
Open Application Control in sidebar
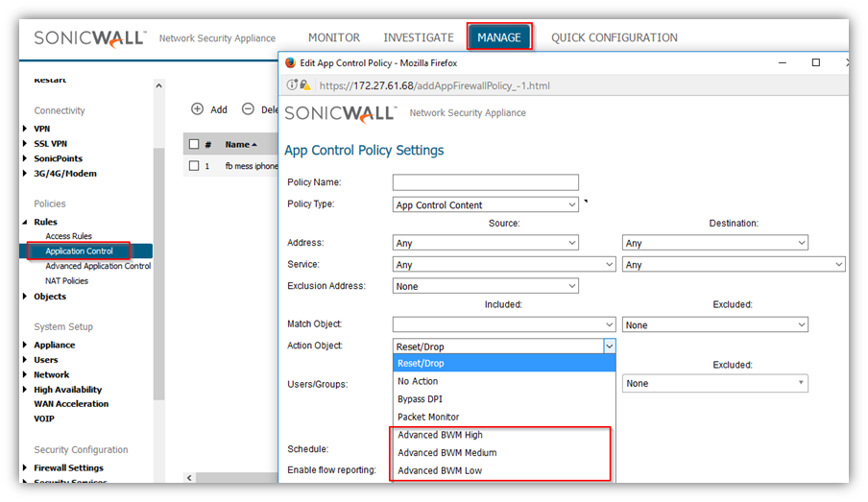[79, 251]
